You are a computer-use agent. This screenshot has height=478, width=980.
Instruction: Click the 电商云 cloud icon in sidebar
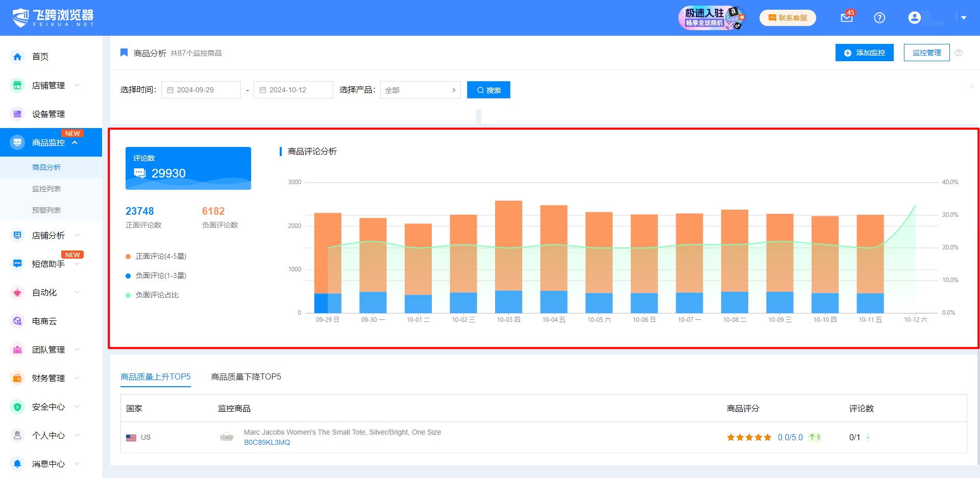coord(17,321)
